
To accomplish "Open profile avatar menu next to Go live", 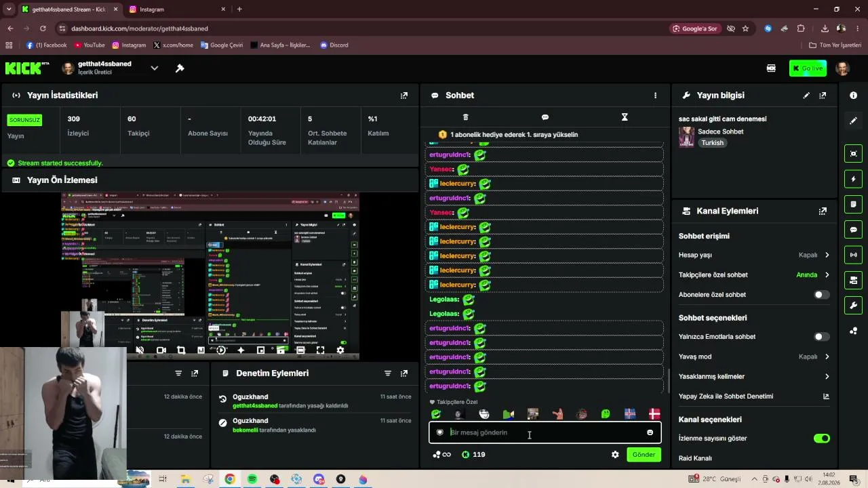I will [843, 68].
